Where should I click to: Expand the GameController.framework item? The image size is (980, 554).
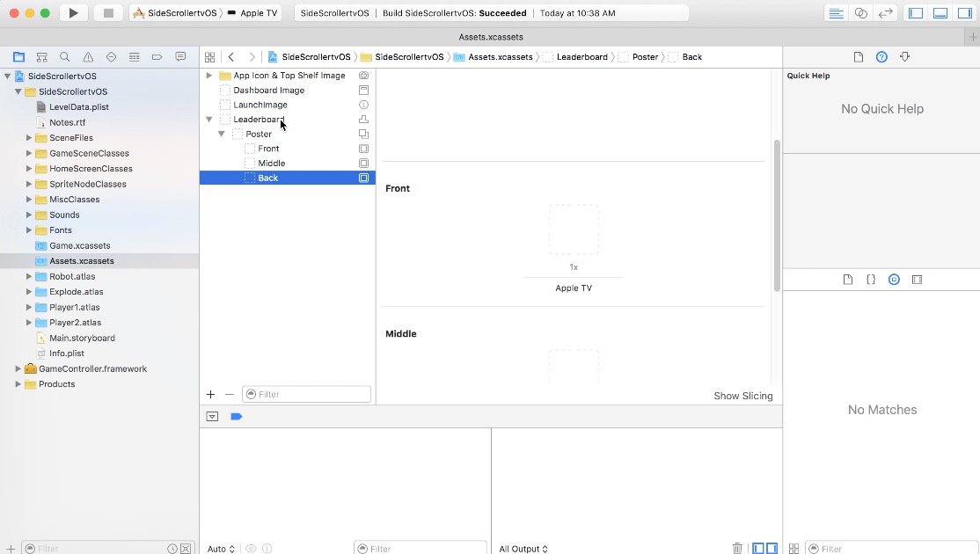pos(18,368)
